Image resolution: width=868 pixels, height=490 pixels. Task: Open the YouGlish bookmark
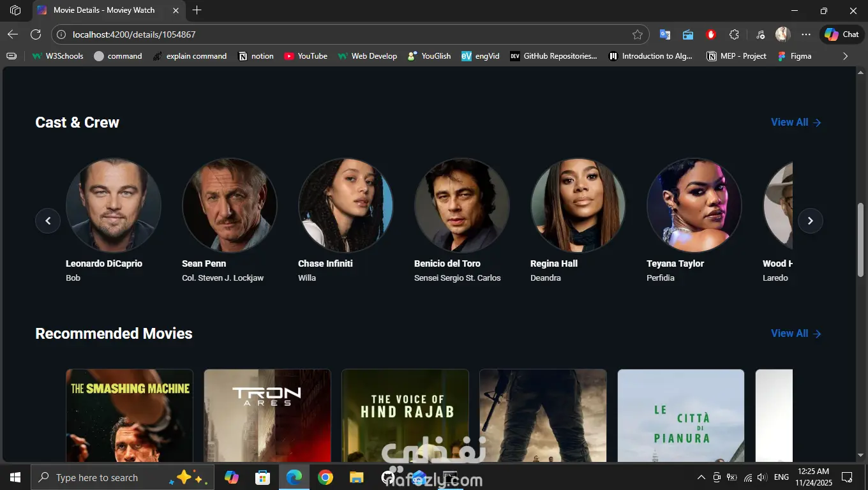point(429,56)
